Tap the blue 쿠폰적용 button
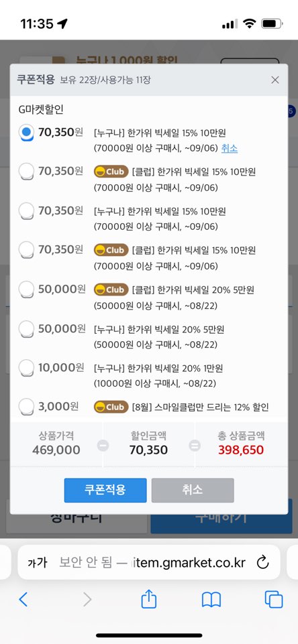 pyautogui.click(x=105, y=490)
